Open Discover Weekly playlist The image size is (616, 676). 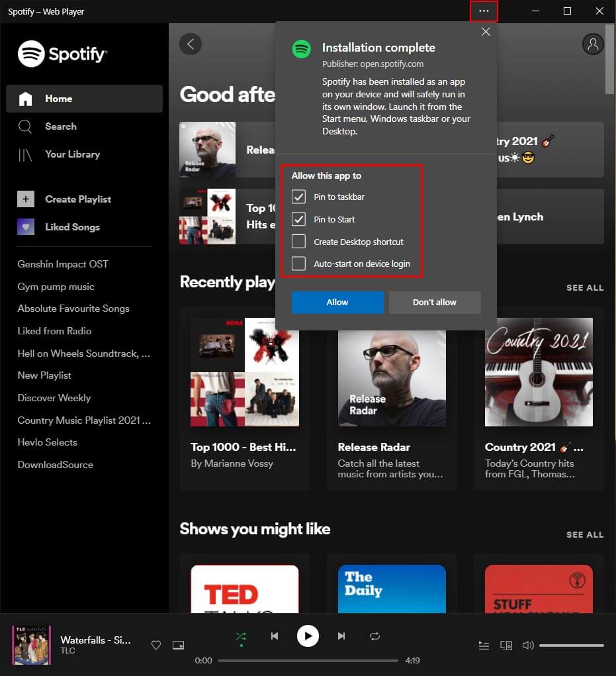pyautogui.click(x=54, y=398)
